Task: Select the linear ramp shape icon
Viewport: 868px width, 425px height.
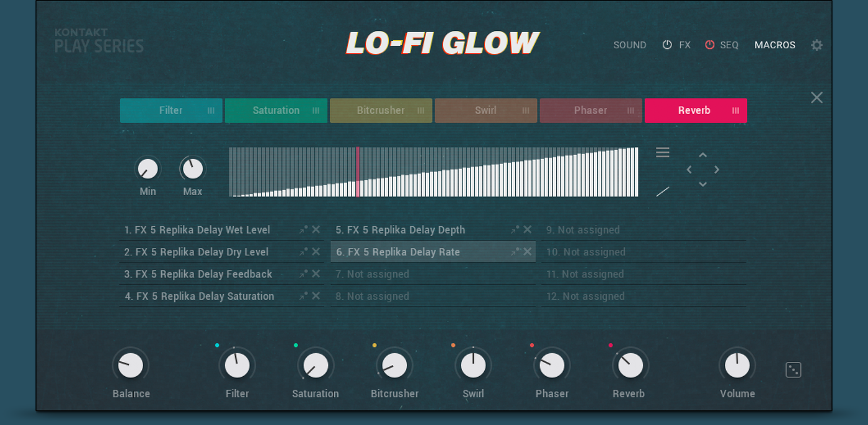Action: pos(663,191)
